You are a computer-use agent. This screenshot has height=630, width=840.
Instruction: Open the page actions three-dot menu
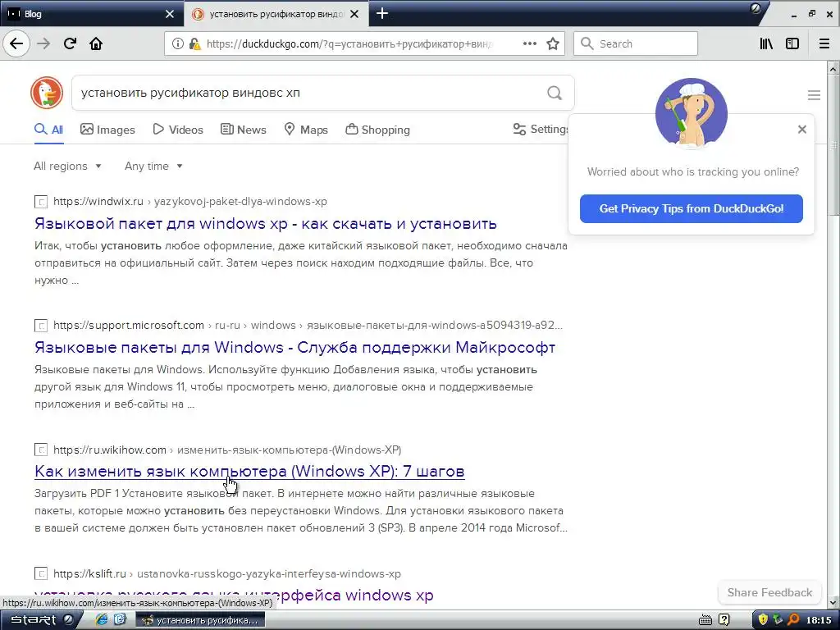click(x=529, y=43)
